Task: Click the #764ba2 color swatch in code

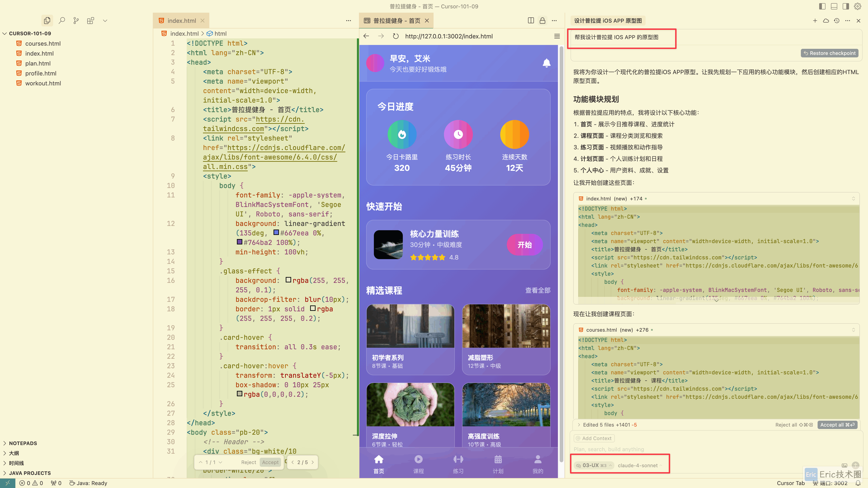Action: 240,242
